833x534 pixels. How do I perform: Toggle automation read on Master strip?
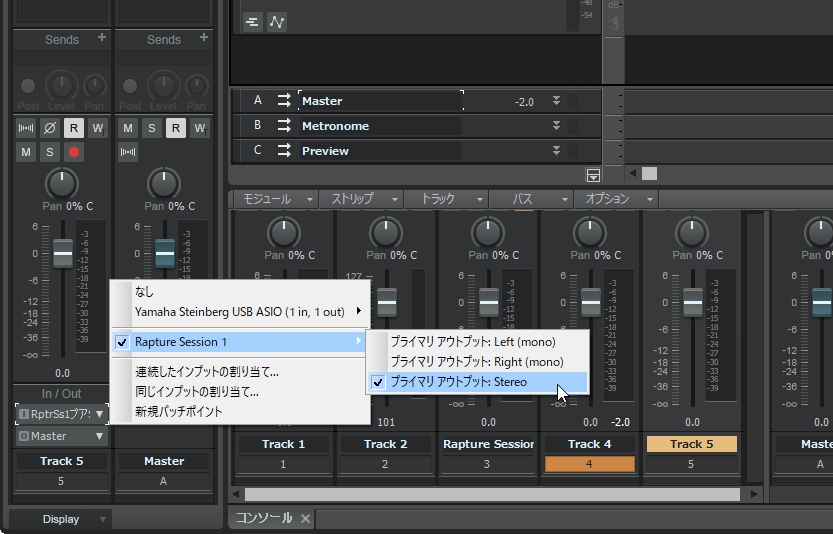tap(176, 128)
